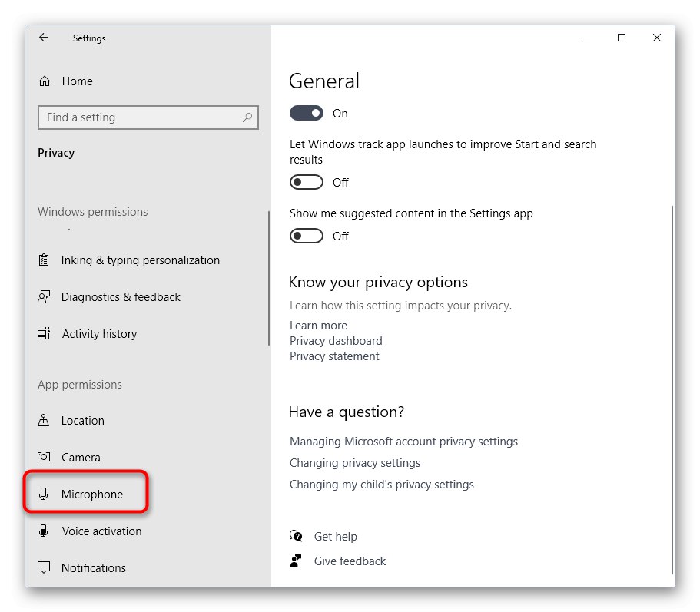The height and width of the screenshot is (612, 700).
Task: Click the back arrow icon
Action: pos(44,38)
